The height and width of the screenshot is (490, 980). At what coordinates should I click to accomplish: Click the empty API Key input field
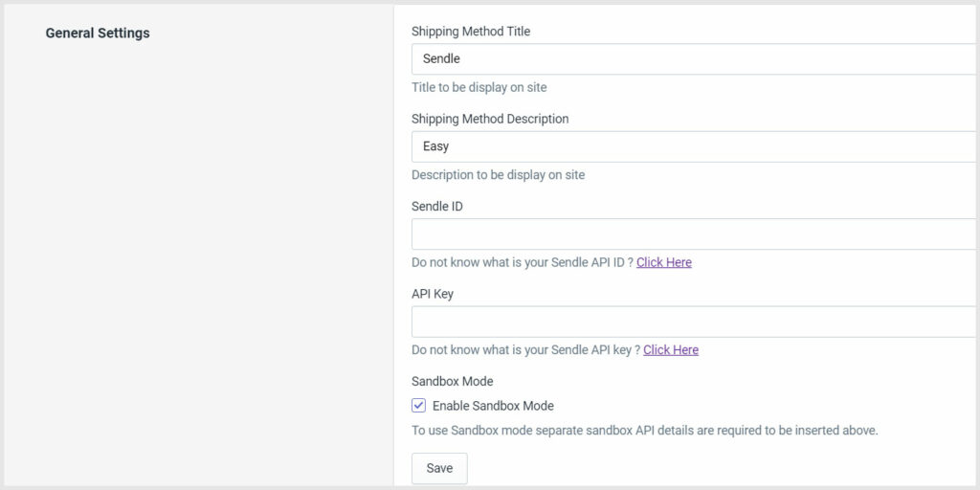coord(696,322)
